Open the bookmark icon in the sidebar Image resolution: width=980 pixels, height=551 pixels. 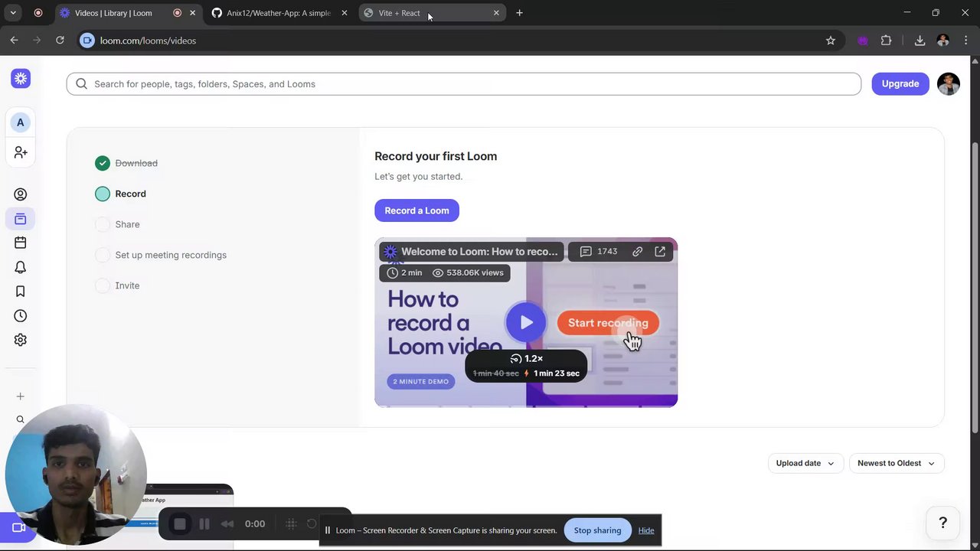click(21, 292)
